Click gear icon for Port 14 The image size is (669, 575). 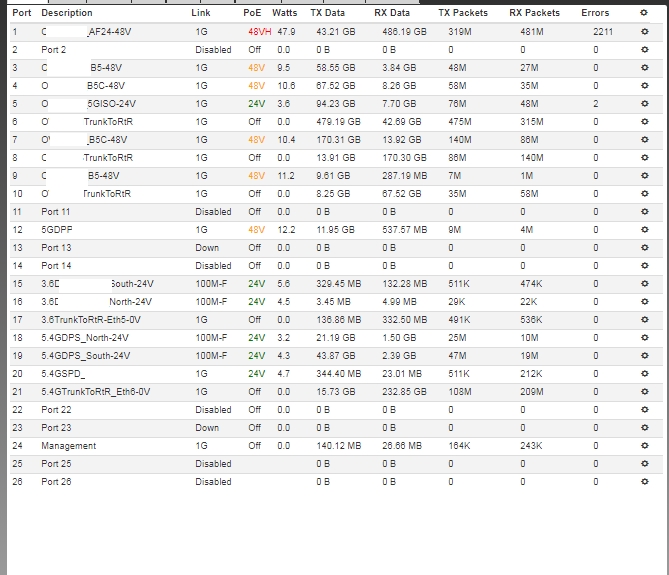click(x=644, y=266)
